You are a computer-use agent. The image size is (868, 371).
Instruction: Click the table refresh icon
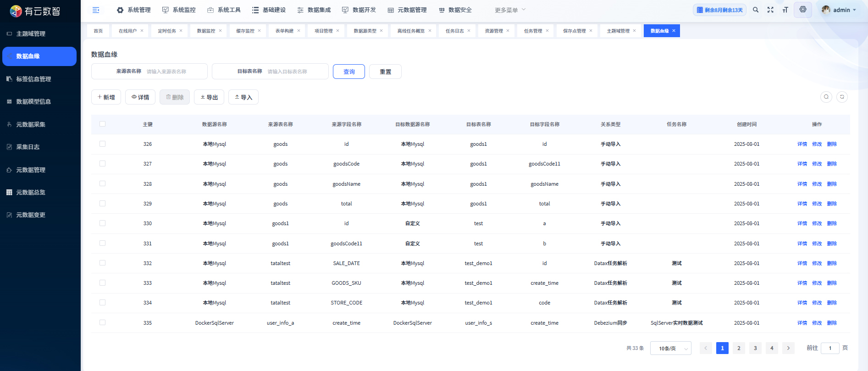[842, 97]
